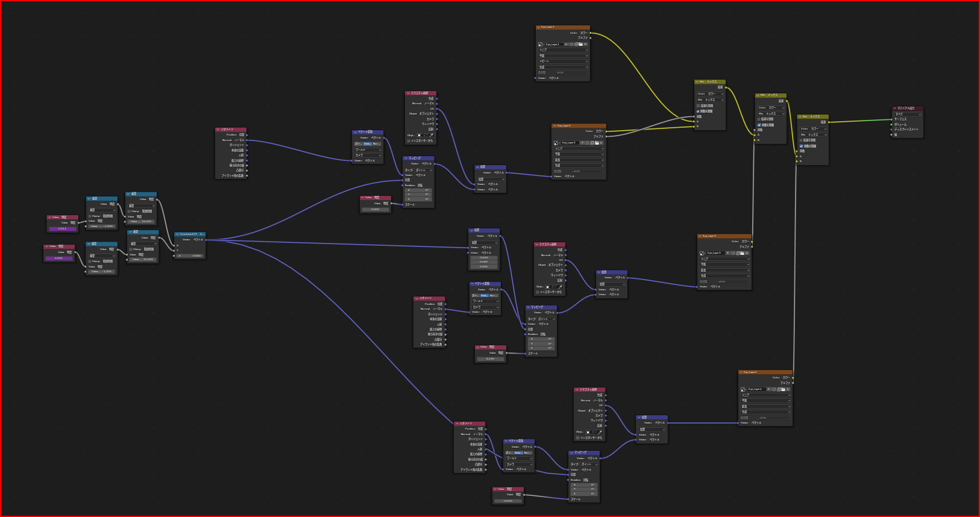Screen dimensions: 980x517
Task: Toggle 'From Instancer' checkbox in top Texture Coordinate node
Action: [x=409, y=141]
